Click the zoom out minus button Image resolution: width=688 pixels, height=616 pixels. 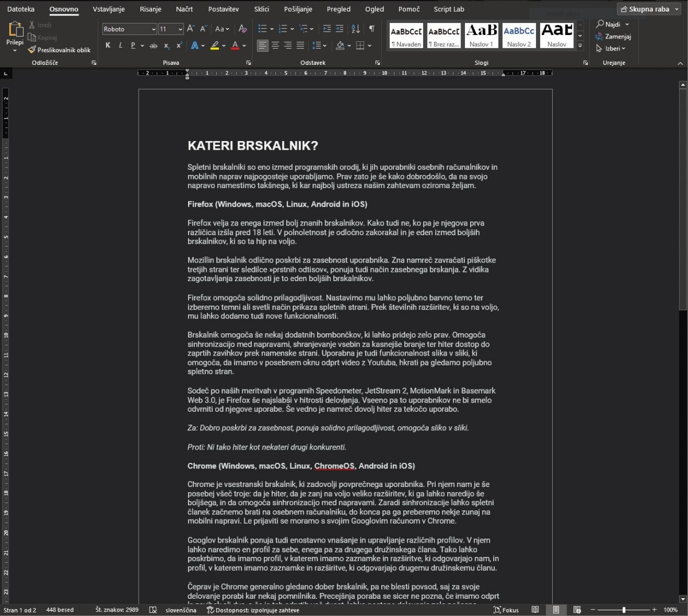(593, 610)
